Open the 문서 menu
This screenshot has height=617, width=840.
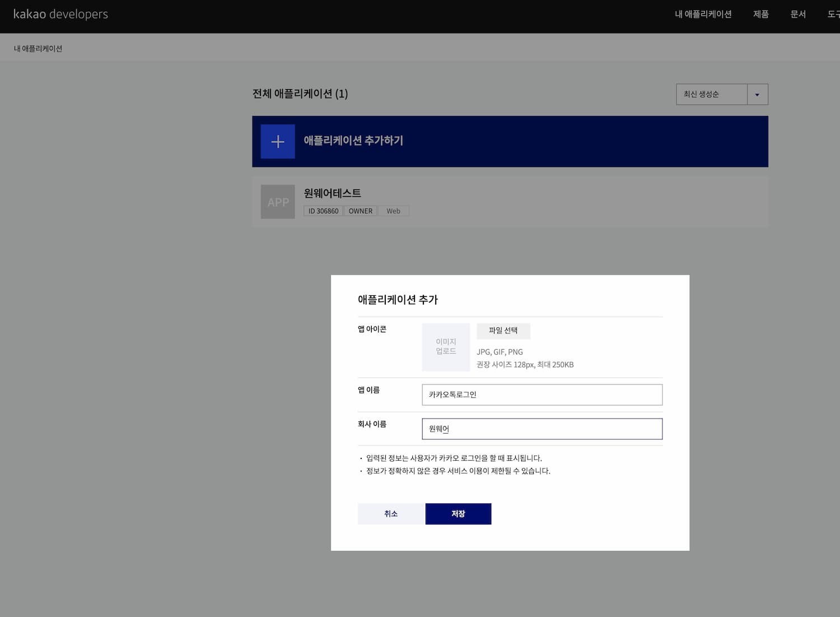[798, 14]
